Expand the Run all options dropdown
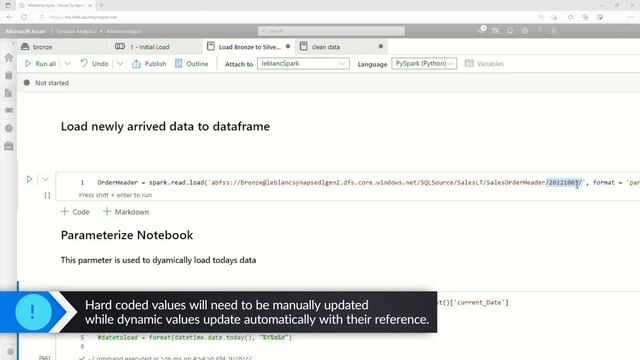Image resolution: width=640 pixels, height=360 pixels. [x=67, y=64]
